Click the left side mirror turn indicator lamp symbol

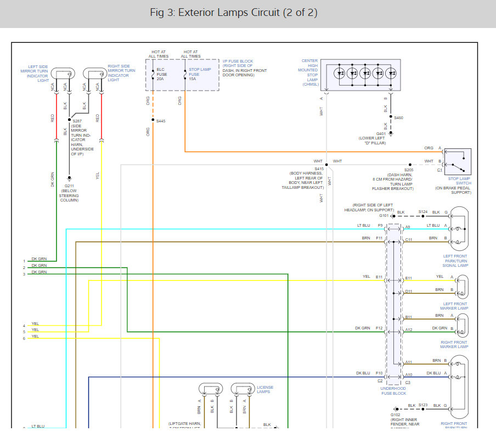point(63,74)
